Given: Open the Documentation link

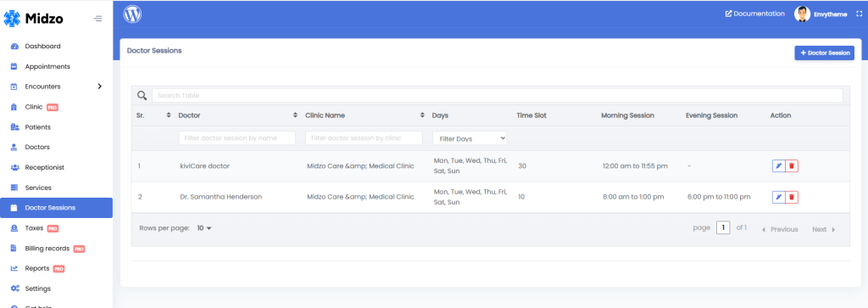Looking at the screenshot, I should point(755,14).
